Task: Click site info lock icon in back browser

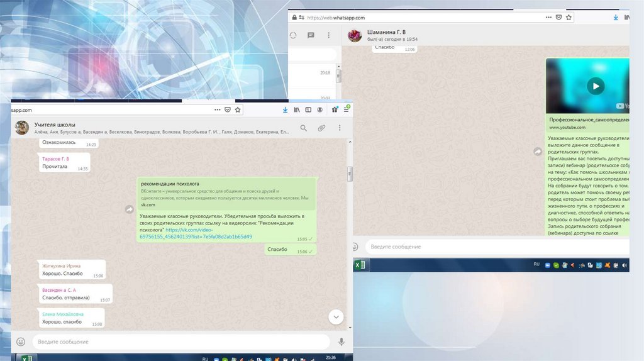Action: coord(294,18)
